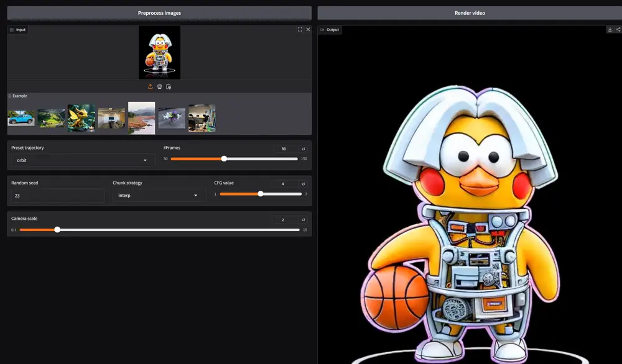This screenshot has height=364, width=622.
Task: Reset the CFG value to default
Action: (304, 184)
